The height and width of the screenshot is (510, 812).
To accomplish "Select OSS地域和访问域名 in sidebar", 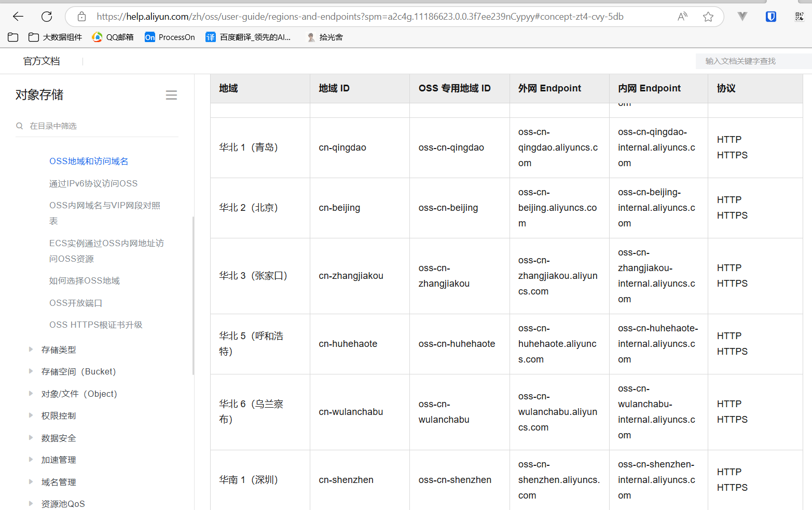I will click(89, 162).
